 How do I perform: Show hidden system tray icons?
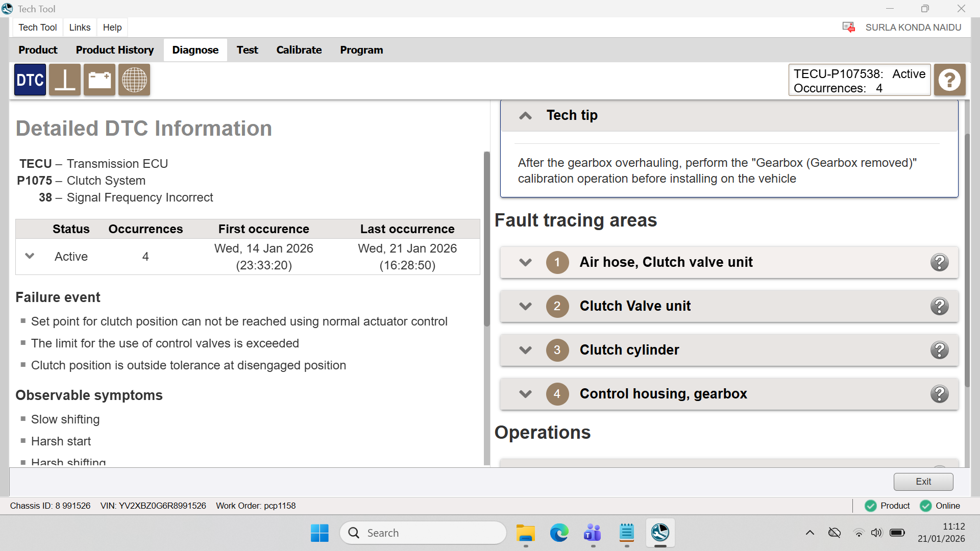(810, 533)
